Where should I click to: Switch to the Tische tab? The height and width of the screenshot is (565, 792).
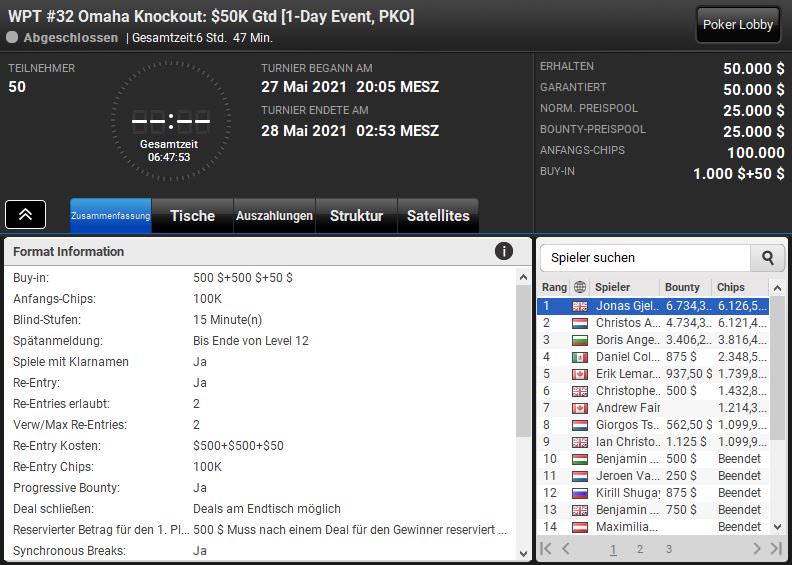pyautogui.click(x=192, y=216)
